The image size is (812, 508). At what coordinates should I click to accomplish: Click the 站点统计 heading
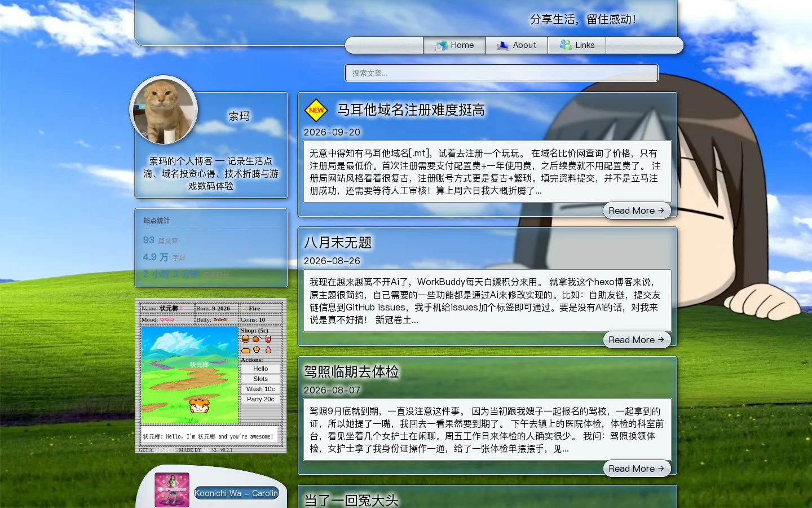156,221
